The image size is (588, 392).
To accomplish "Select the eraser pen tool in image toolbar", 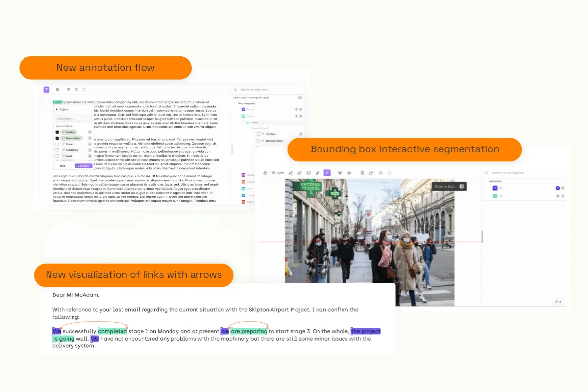I will pos(299,173).
